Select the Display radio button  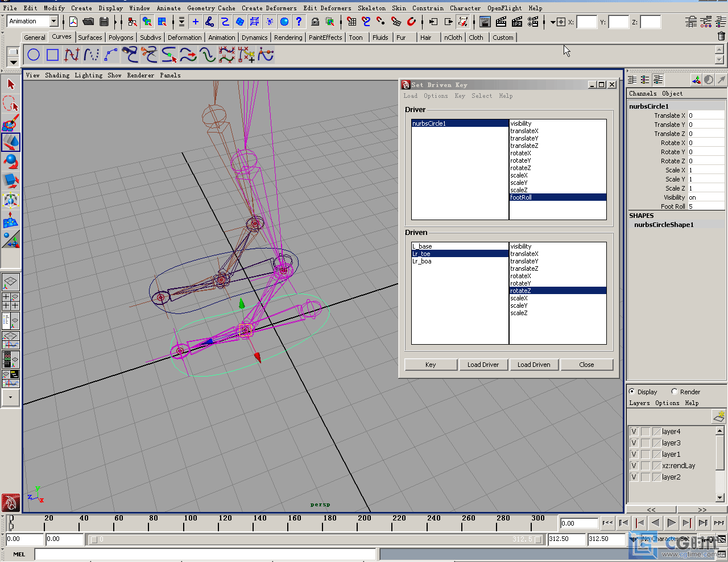click(x=632, y=391)
